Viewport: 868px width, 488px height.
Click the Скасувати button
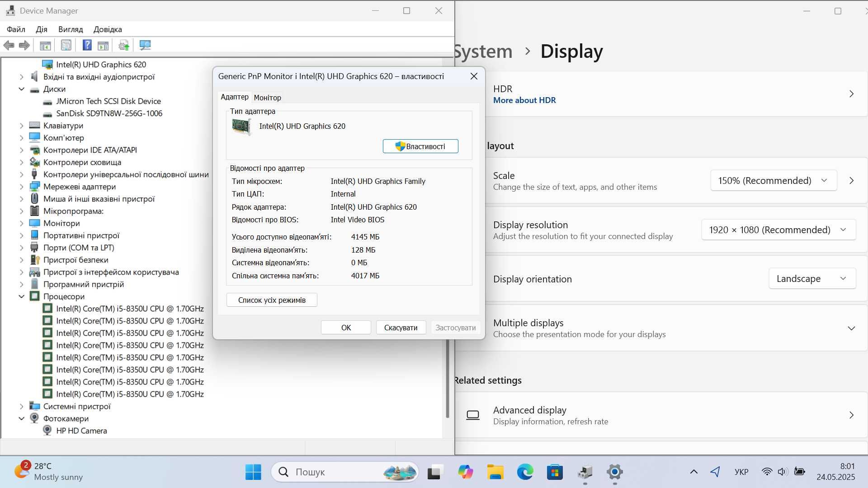pos(401,328)
